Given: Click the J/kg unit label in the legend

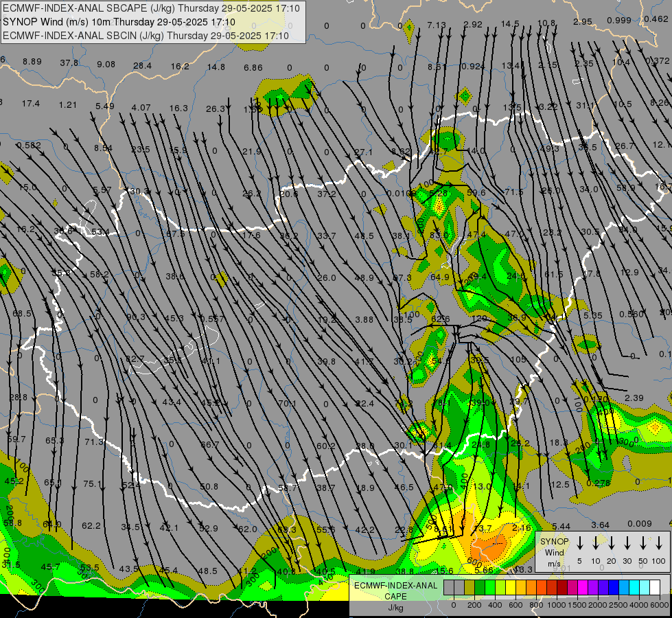Looking at the screenshot, I should 395,608.
